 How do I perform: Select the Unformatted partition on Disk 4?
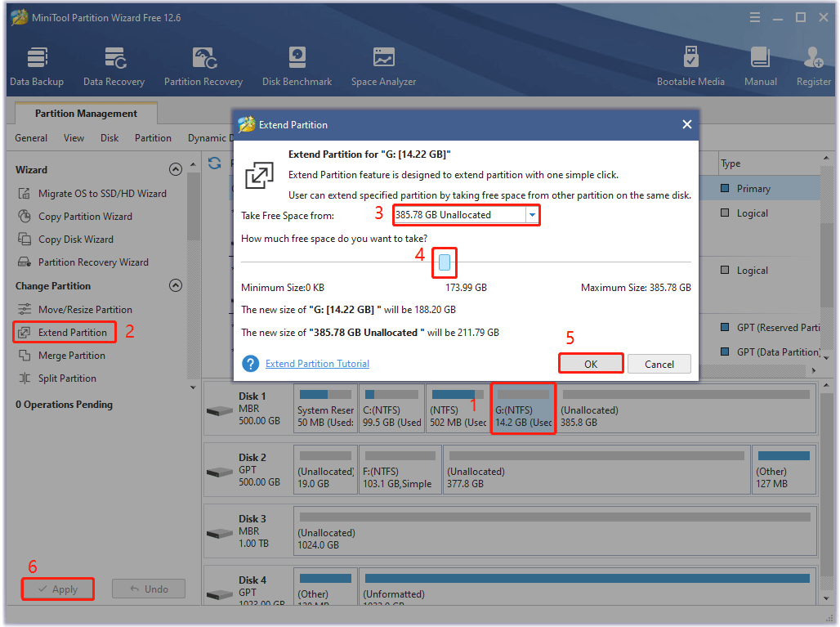click(588, 586)
